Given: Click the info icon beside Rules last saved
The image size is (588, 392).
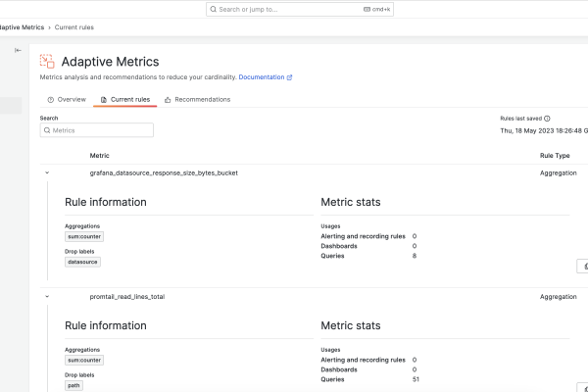Looking at the screenshot, I should click(x=547, y=119).
